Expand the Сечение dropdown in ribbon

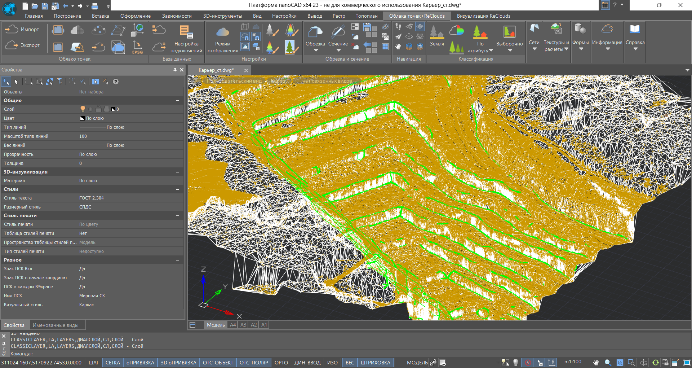click(338, 50)
